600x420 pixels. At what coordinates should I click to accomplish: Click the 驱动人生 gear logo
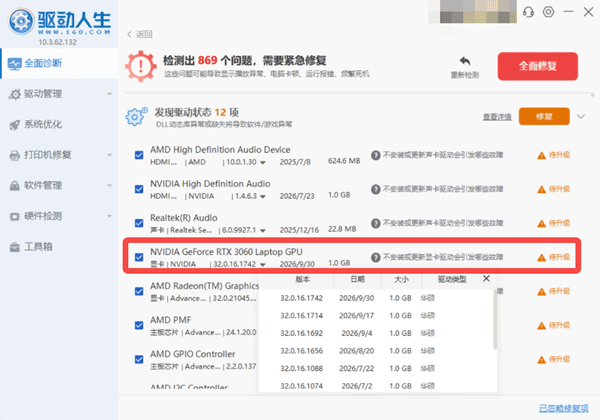[21, 21]
